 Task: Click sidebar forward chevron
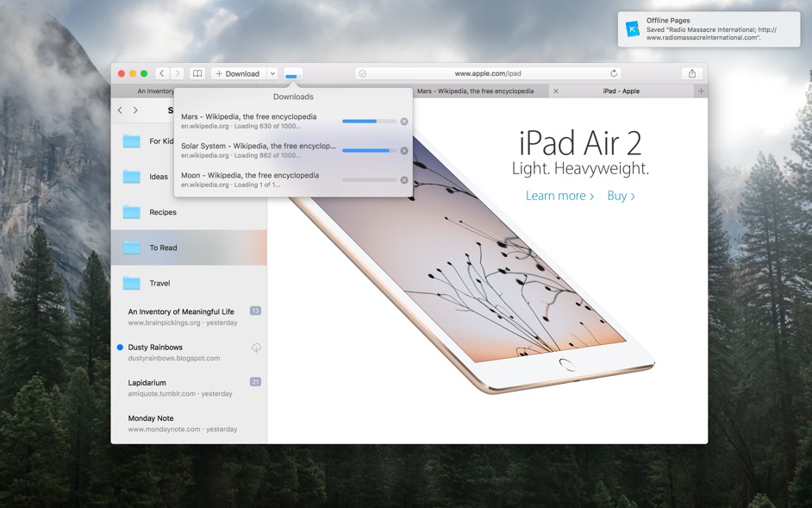point(135,110)
